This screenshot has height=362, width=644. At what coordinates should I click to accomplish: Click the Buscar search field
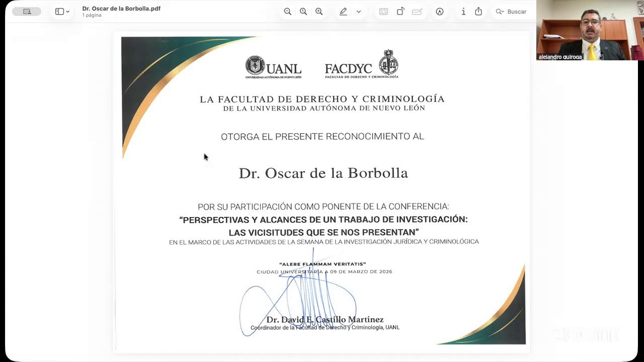511,12
